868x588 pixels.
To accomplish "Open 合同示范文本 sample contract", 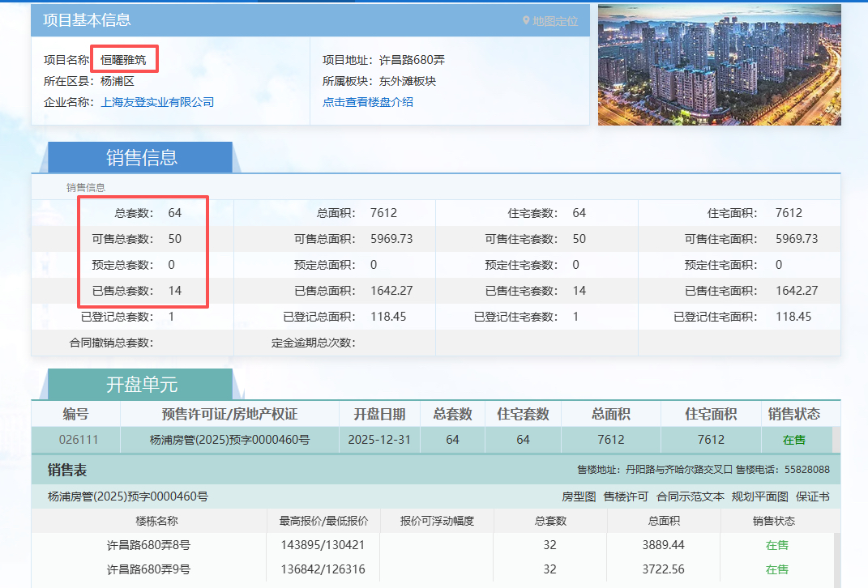I will click(690, 496).
